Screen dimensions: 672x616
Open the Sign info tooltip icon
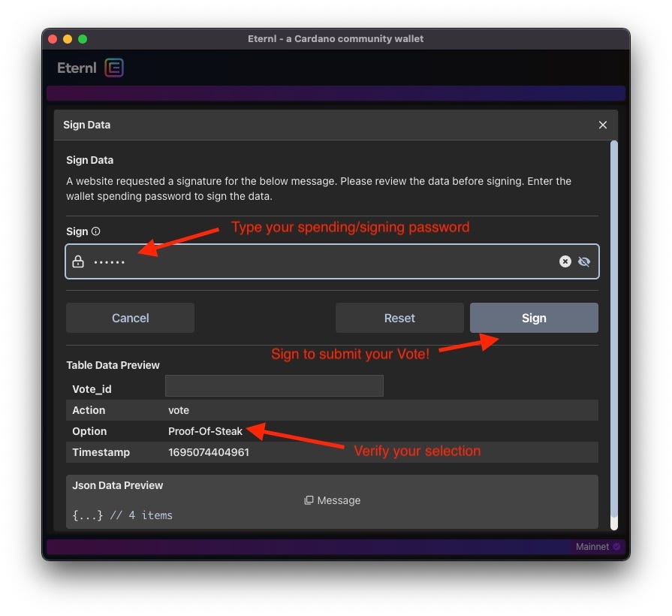click(96, 231)
